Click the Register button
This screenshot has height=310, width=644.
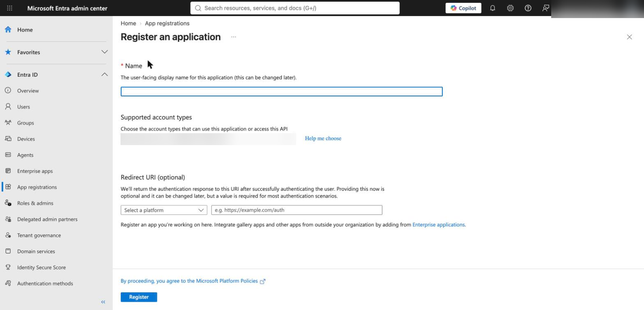(139, 297)
